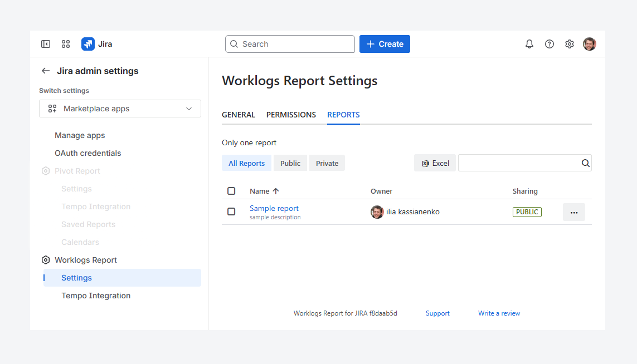Click the Pivot Report hexagon icon
637x364 pixels.
46,171
